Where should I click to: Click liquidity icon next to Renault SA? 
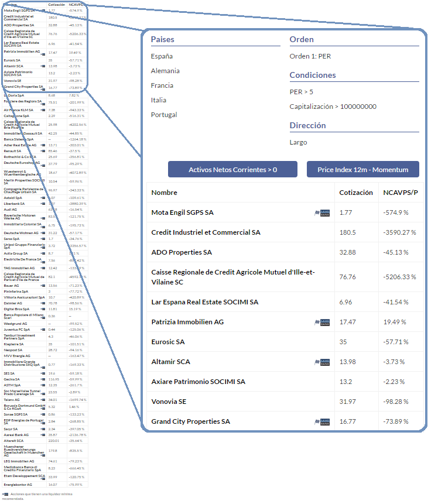coord(43,151)
